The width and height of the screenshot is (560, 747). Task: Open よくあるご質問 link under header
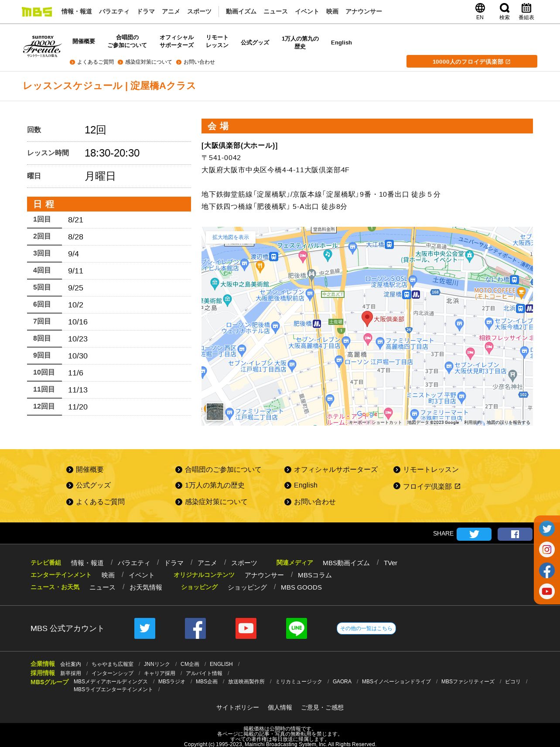(x=92, y=62)
